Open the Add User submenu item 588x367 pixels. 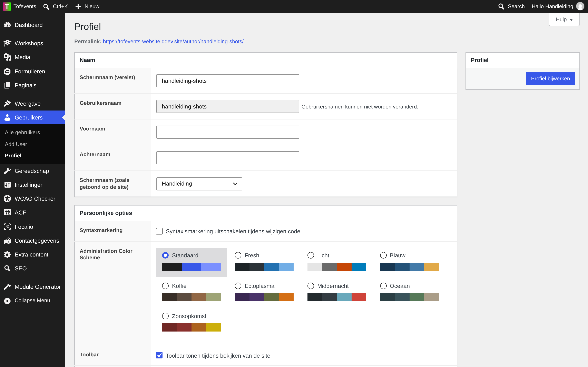pos(16,144)
